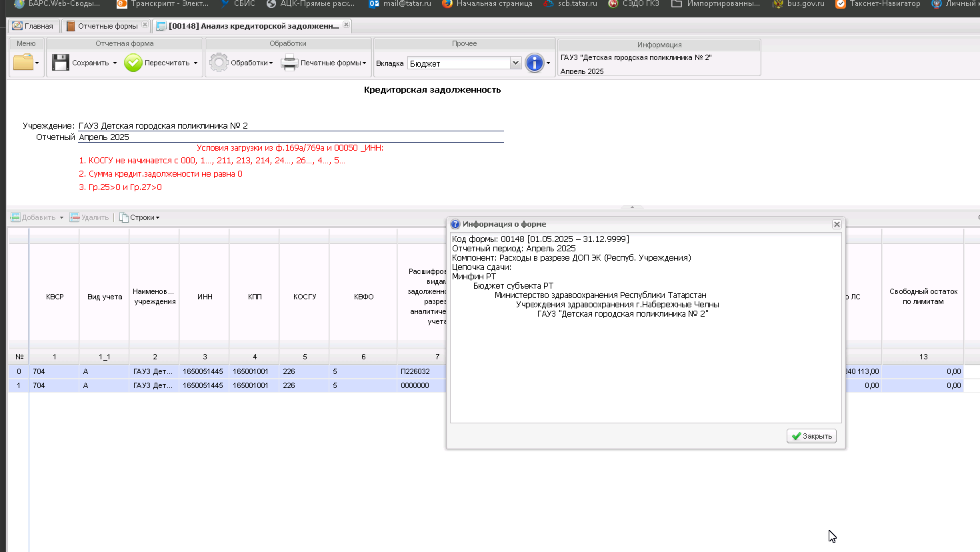Open the Начальная страница bookmark
The width and height of the screenshot is (980, 552).
(x=487, y=3)
